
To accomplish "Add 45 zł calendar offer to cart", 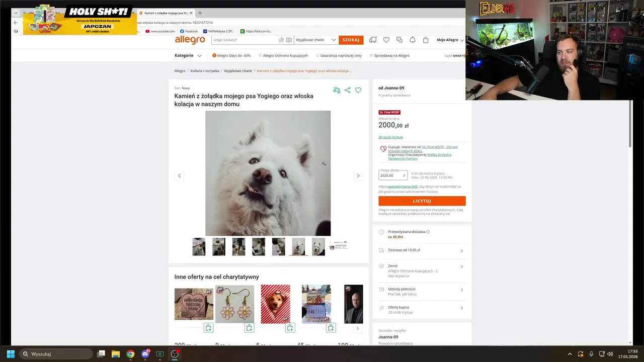I will tap(331, 328).
